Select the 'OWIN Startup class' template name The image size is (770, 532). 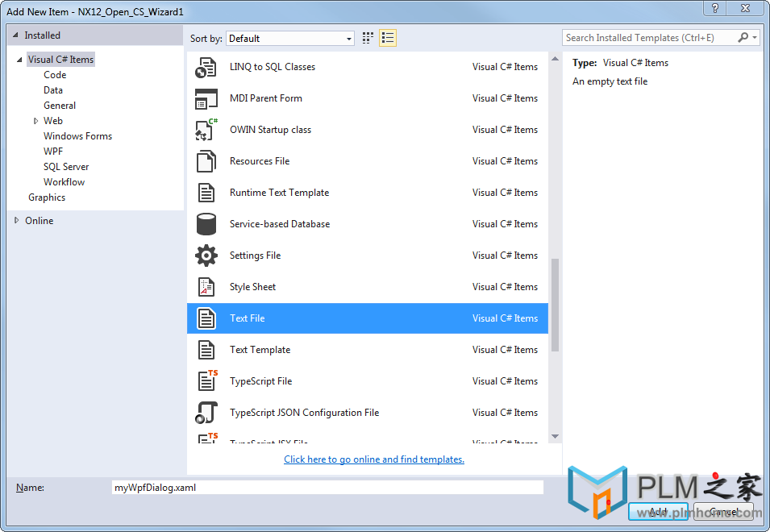(x=271, y=130)
